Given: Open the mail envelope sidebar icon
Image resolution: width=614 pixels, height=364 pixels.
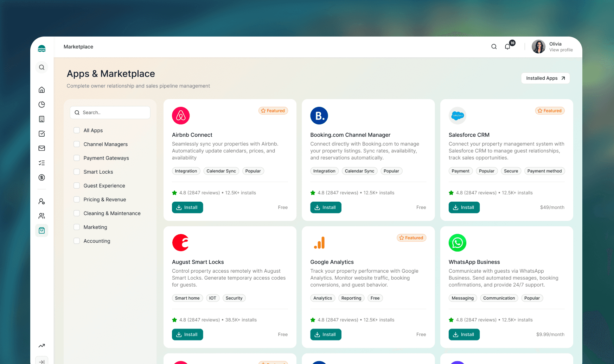Looking at the screenshot, I should click(x=41, y=148).
